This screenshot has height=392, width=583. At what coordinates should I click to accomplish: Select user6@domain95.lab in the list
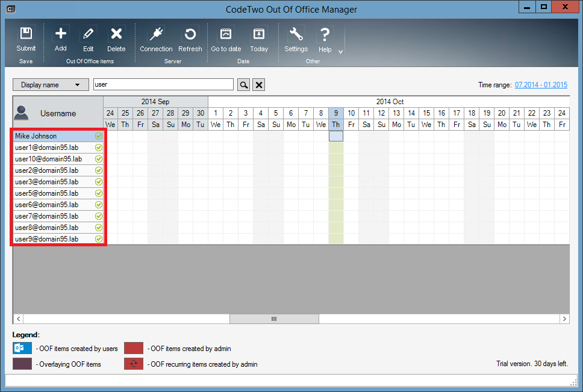click(58, 205)
